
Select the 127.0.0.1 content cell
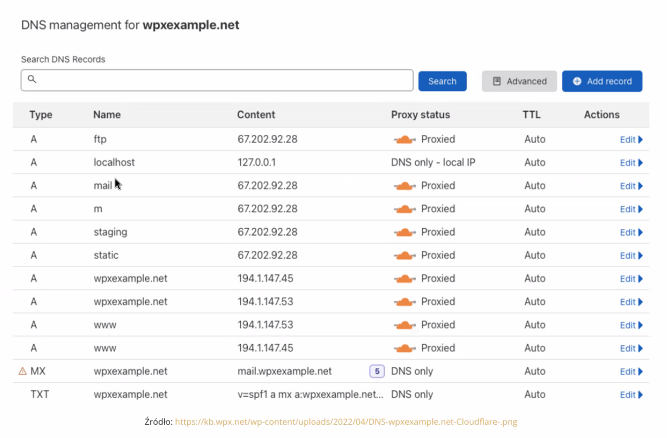coord(257,162)
